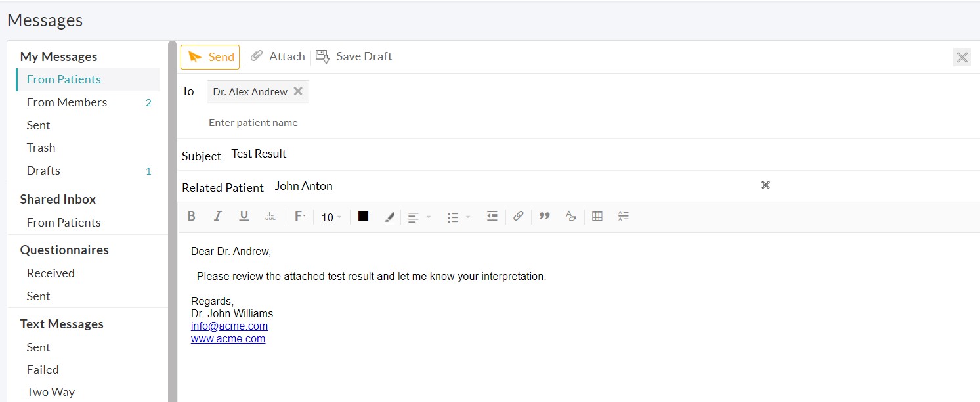Attach a file using the Attach paperclip
Screen dimensions: 980x402
(277, 56)
